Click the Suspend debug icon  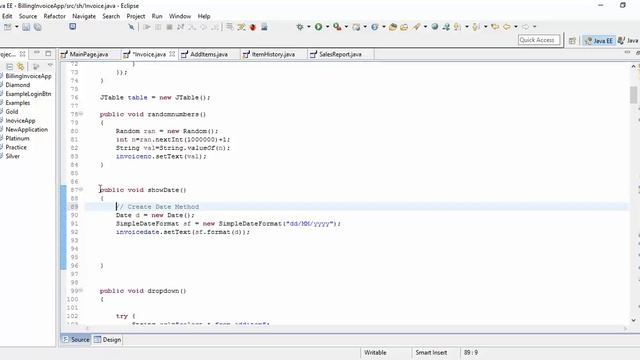(158, 27)
